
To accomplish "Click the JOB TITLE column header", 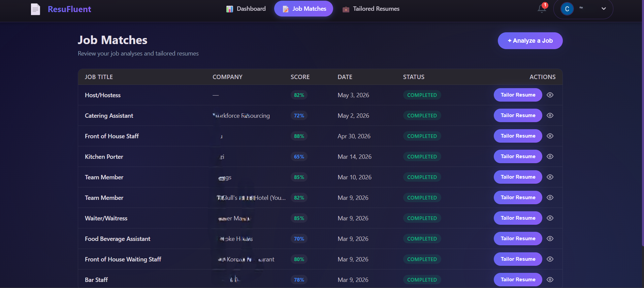I will click(x=99, y=77).
